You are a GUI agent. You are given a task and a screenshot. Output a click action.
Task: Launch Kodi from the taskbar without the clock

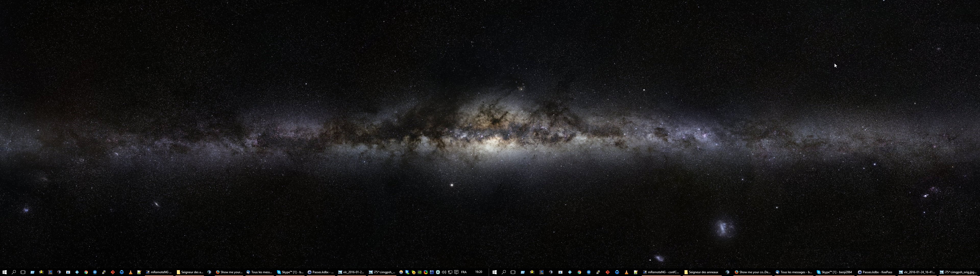coord(570,272)
